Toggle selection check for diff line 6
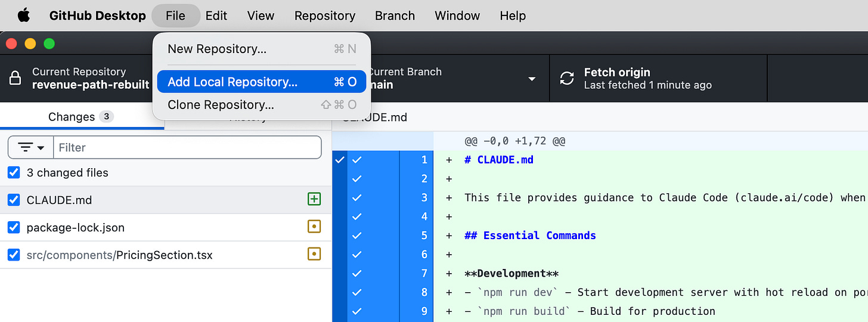The image size is (868, 322). tap(357, 255)
